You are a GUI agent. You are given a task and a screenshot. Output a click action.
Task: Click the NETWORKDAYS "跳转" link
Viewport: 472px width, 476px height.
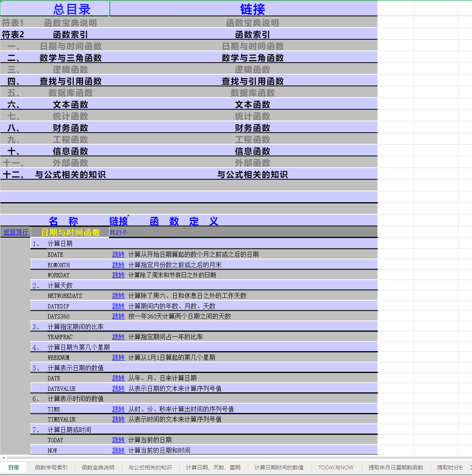pyautogui.click(x=118, y=296)
